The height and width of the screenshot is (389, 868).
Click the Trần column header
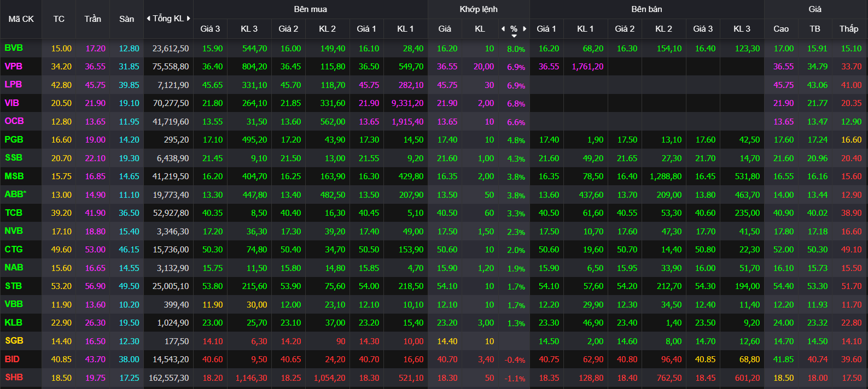tap(93, 19)
